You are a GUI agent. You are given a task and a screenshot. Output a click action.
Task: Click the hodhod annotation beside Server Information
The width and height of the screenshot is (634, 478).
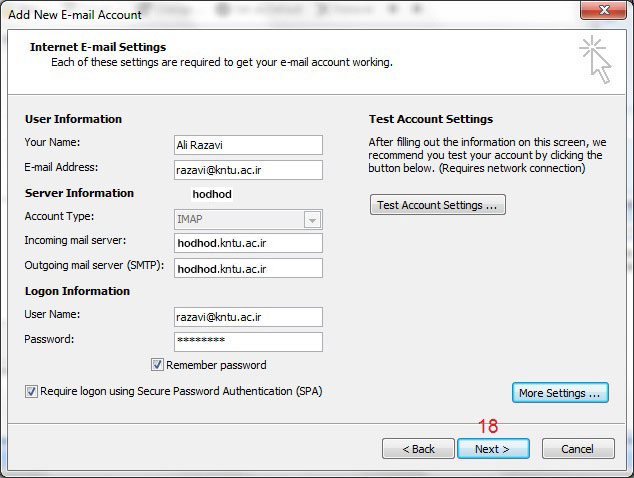click(x=211, y=194)
